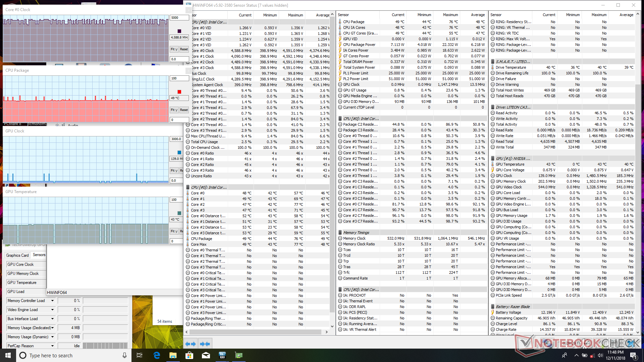644x362 pixels.
Task: Click the expand columns arrows button
Action: 191,344
